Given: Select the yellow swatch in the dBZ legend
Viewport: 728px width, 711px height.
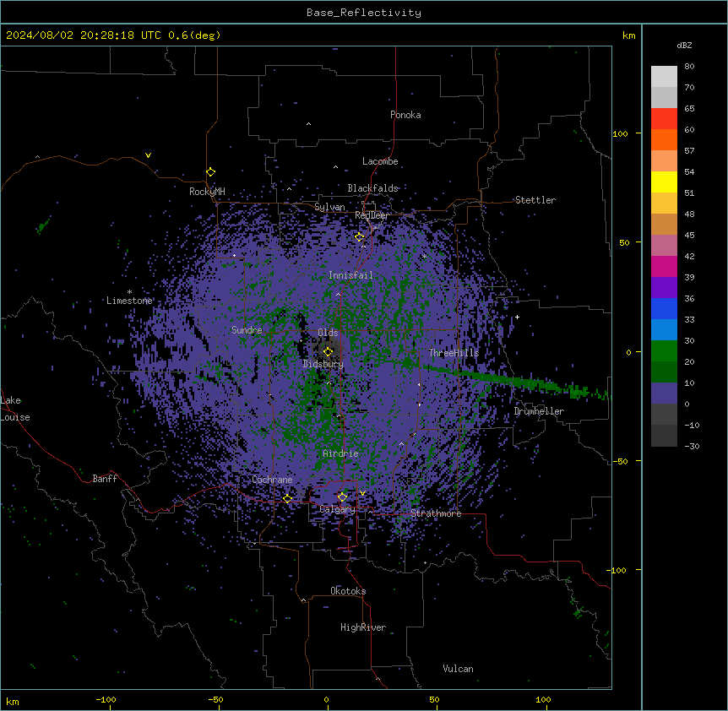Looking at the screenshot, I should point(664,182).
